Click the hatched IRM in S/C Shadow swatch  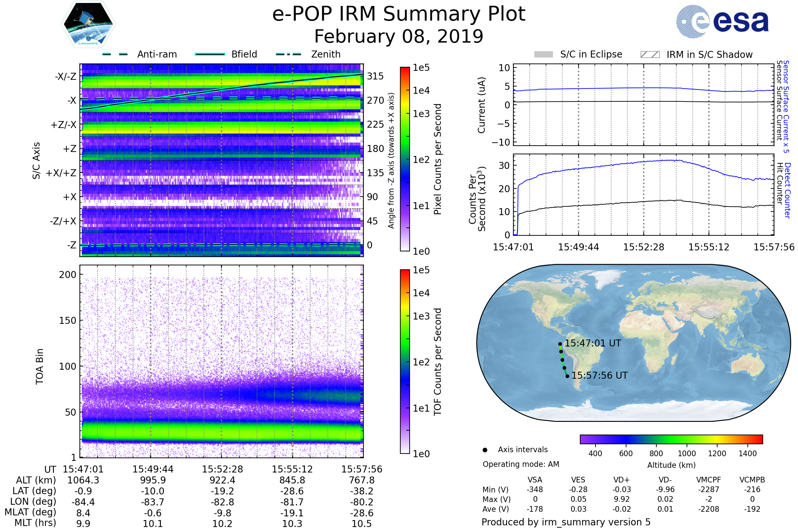pyautogui.click(x=650, y=55)
